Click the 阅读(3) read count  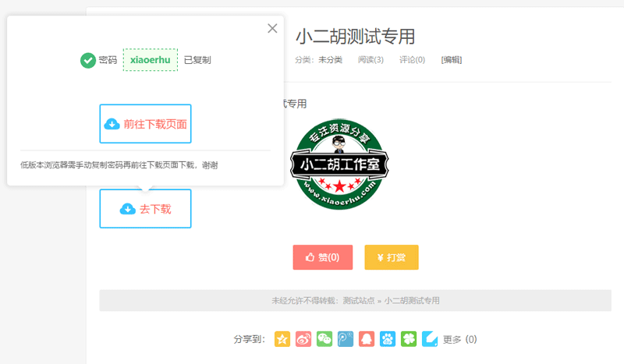[370, 60]
